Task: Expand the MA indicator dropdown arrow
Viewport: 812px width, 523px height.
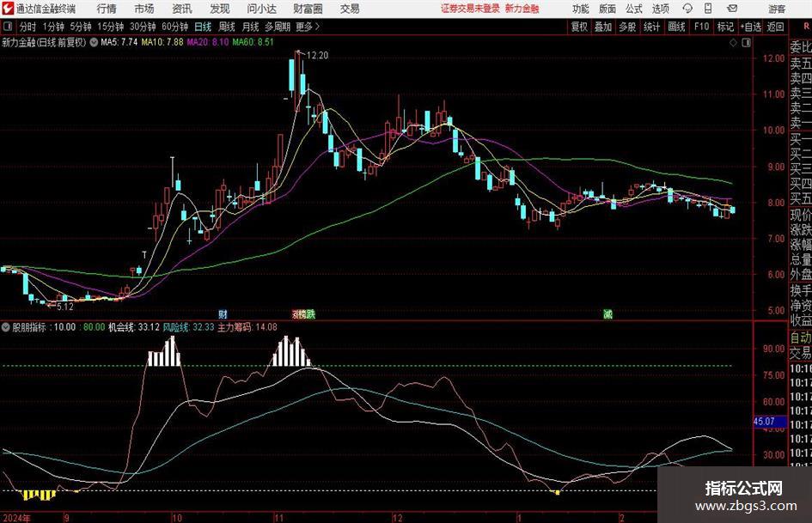Action: 94,42
